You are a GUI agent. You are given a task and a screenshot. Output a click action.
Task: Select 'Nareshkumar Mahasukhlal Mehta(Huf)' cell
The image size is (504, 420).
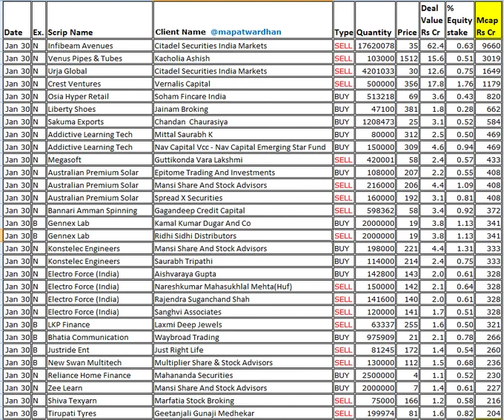(x=243, y=287)
